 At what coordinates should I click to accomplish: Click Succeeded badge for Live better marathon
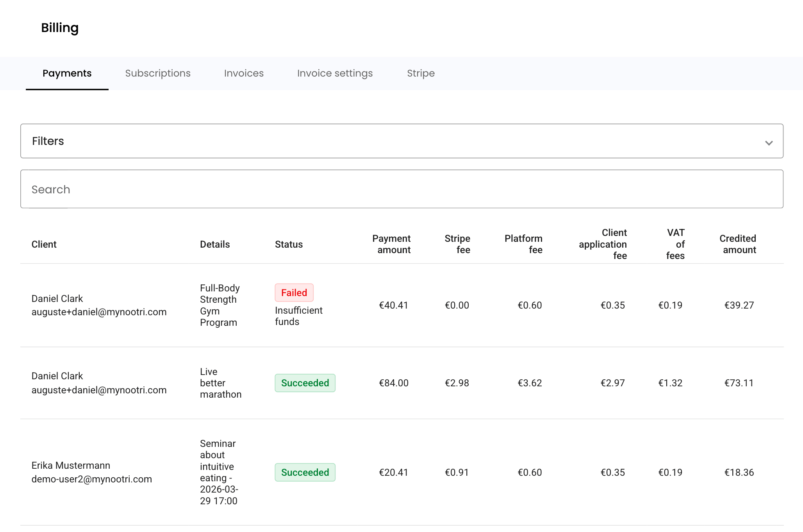coord(305,383)
